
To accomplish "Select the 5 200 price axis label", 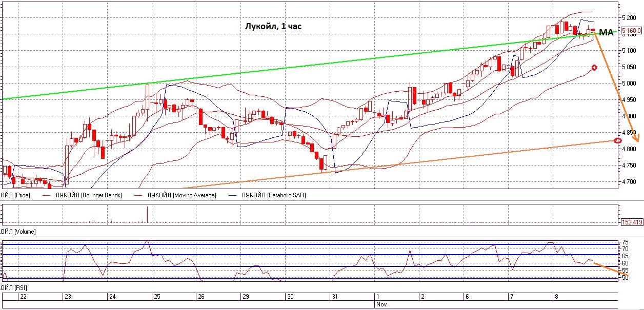I will [630, 17].
